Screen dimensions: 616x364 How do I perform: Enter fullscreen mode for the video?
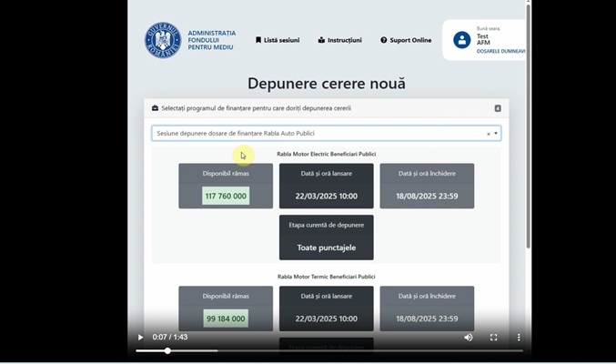494,337
